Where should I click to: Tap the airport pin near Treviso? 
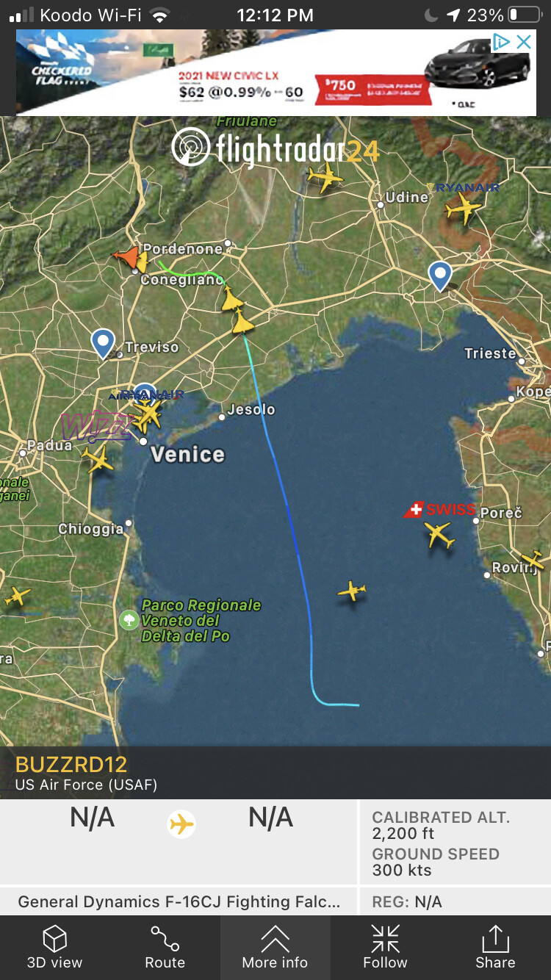pos(103,343)
